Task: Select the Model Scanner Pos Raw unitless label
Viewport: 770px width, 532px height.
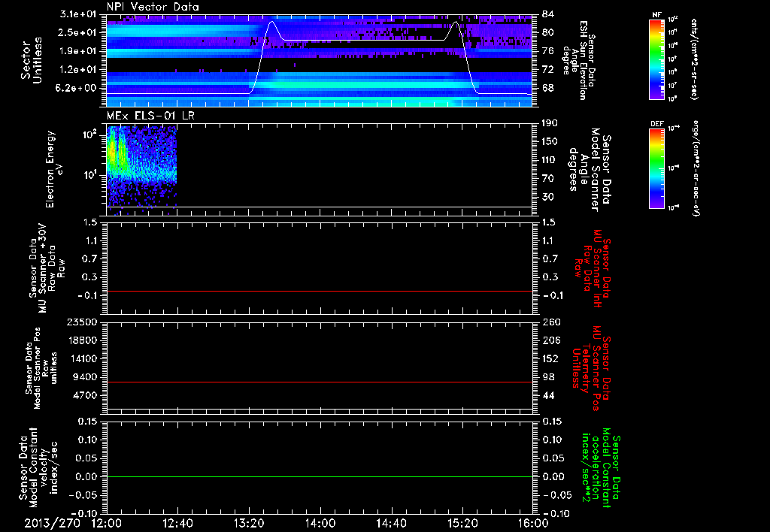Action: pos(42,368)
